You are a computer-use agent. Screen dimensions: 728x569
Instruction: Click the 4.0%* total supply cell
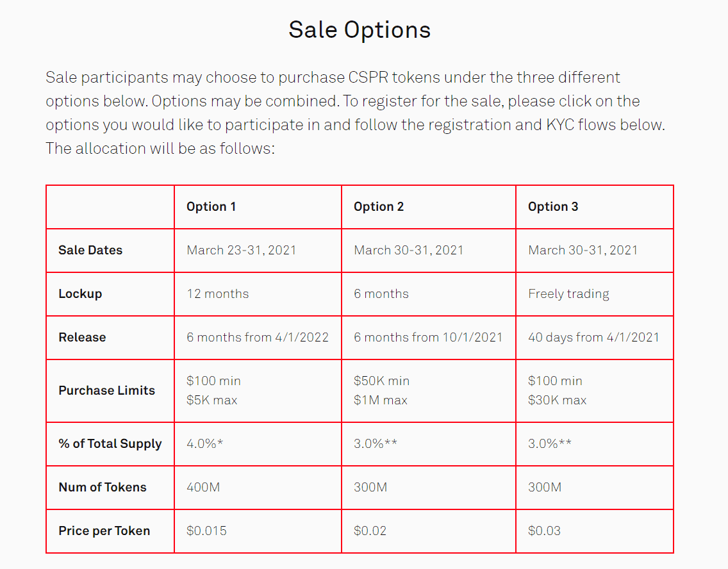[205, 444]
